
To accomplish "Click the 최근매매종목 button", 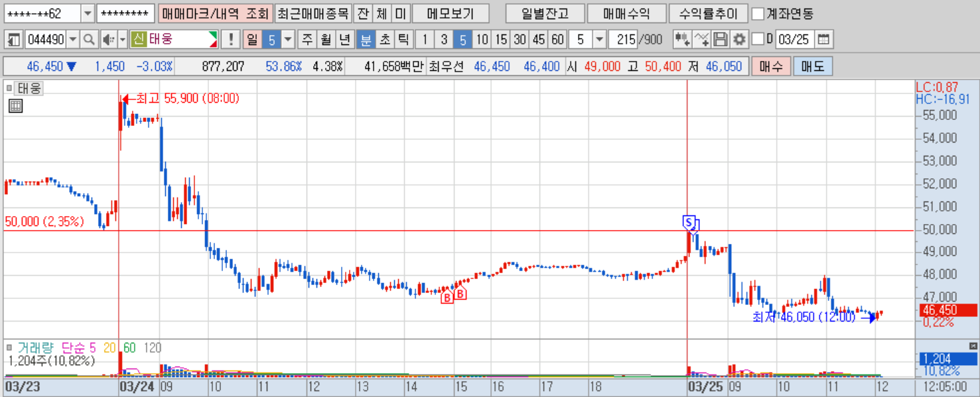I will click(x=312, y=13).
